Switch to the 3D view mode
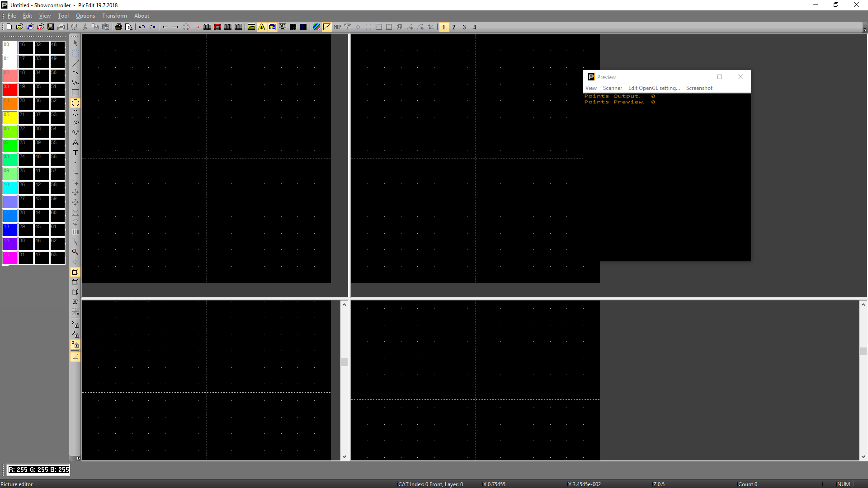 [75, 302]
